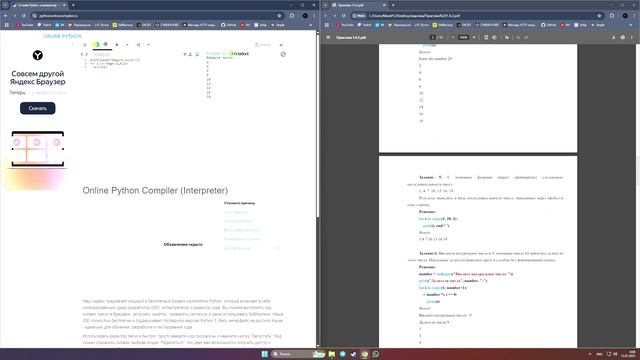Open the Windows Start menu
This screenshot has height=360, width=640.
(x=264, y=354)
